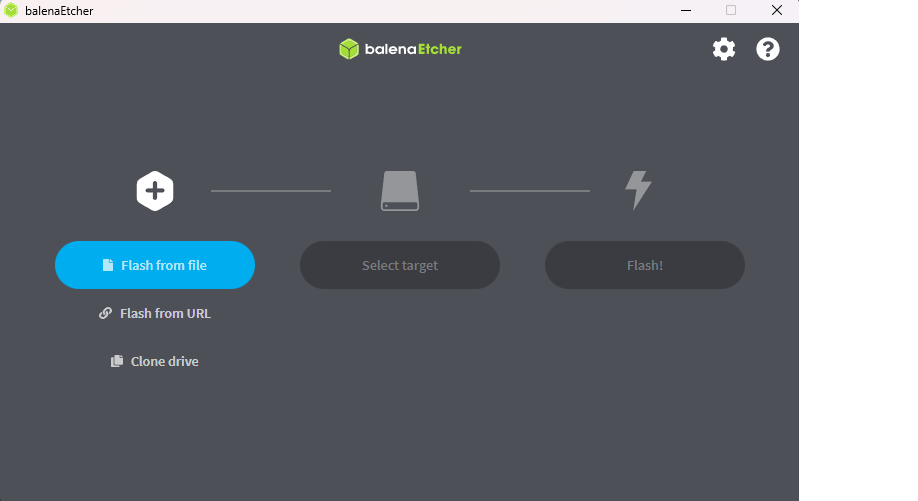Click the hexagon plus image icon

click(155, 191)
